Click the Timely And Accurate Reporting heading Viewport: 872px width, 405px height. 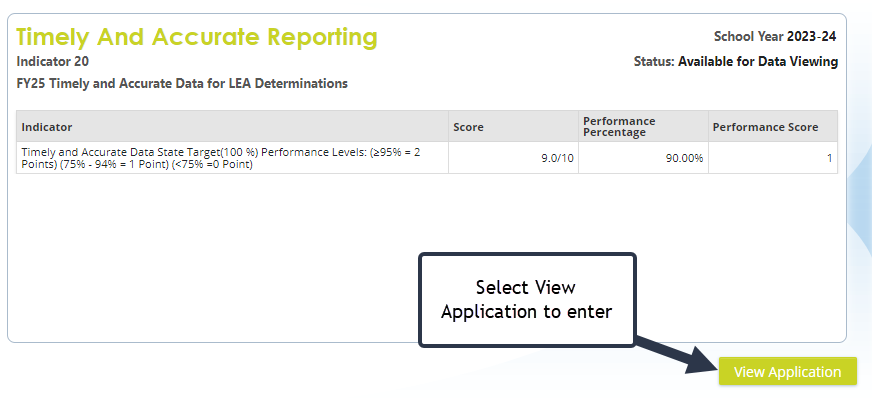tap(197, 38)
